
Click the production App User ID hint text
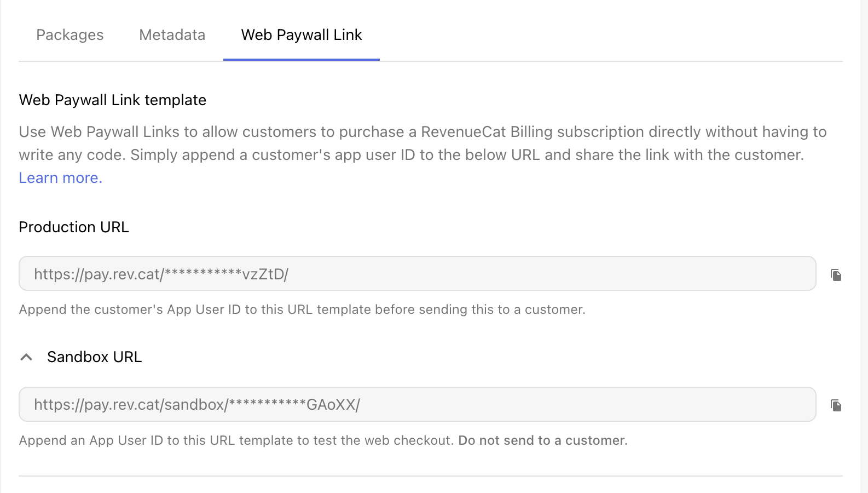pos(302,309)
